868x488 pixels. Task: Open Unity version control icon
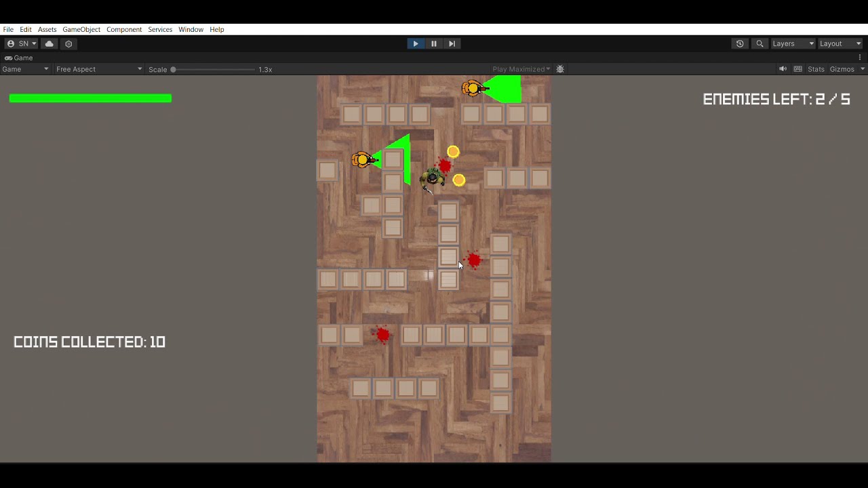pos(68,43)
